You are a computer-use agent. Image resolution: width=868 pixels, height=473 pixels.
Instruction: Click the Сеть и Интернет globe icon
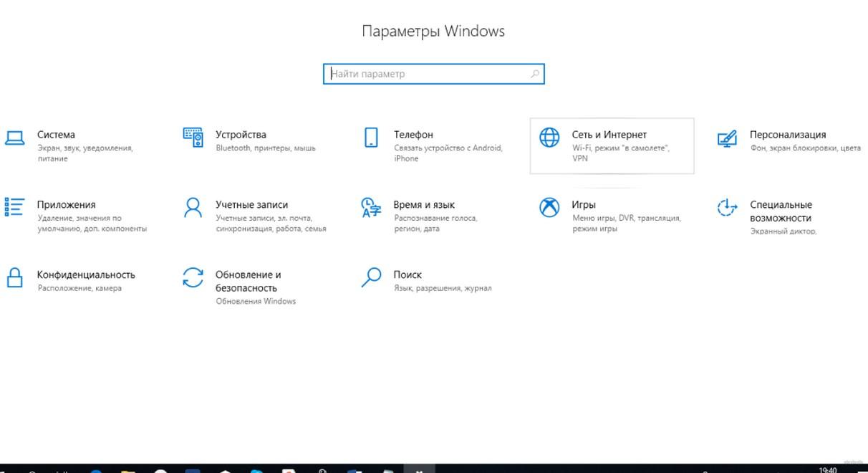[549, 137]
